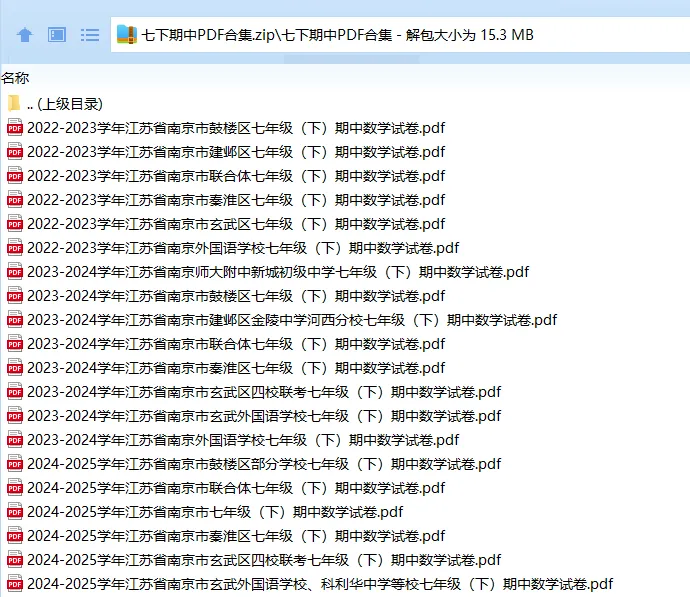This screenshot has height=597, width=690.
Task: Select 2024-2025 鼓楼区部分学校七年级期中数学试卷.pdf
Action: pos(264,464)
